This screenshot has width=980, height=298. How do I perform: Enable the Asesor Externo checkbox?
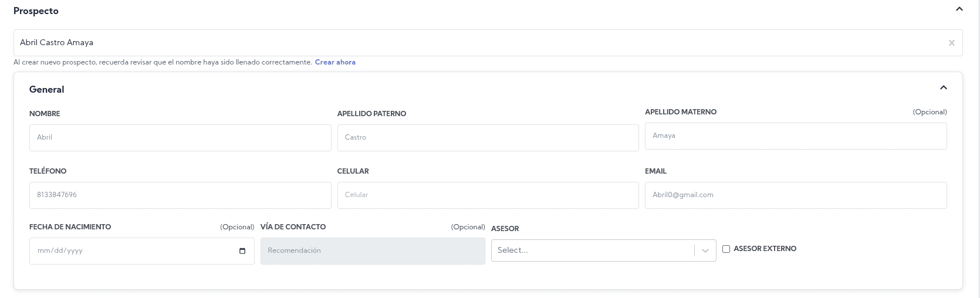(726, 249)
